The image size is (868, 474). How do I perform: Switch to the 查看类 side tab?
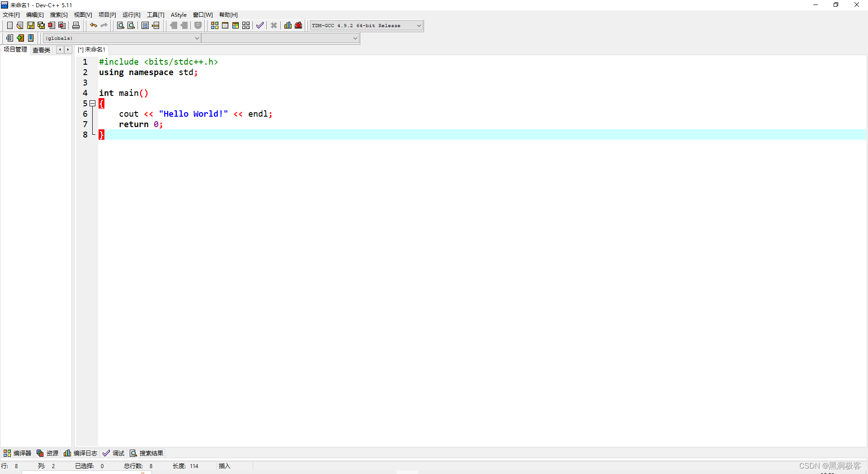point(41,50)
